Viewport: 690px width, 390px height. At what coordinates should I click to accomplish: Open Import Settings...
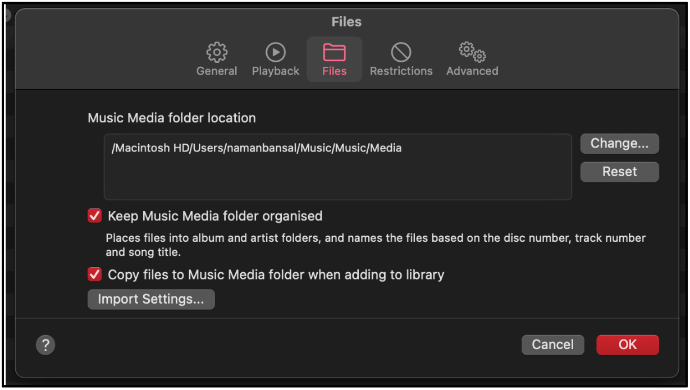(x=151, y=299)
